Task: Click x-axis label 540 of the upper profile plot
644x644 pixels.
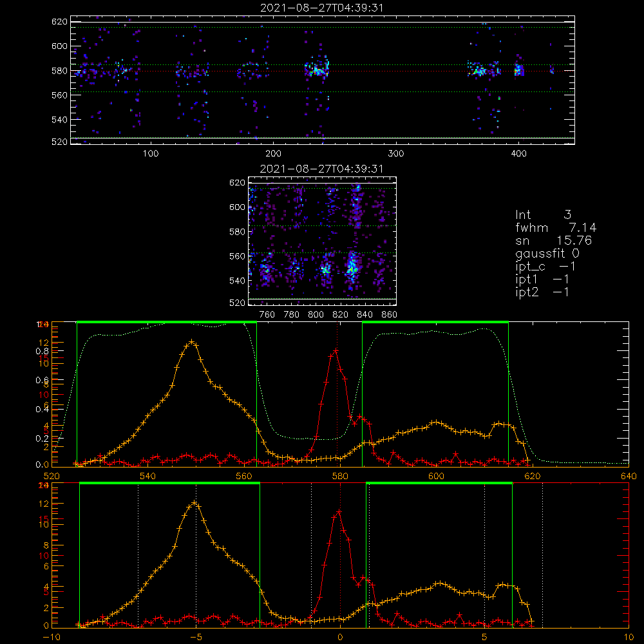Action: pyautogui.click(x=147, y=476)
